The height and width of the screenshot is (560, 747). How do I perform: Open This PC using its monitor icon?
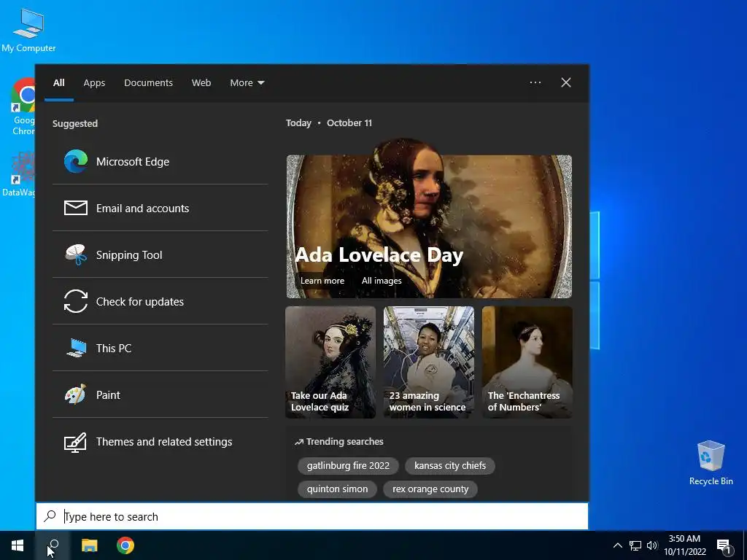point(76,348)
